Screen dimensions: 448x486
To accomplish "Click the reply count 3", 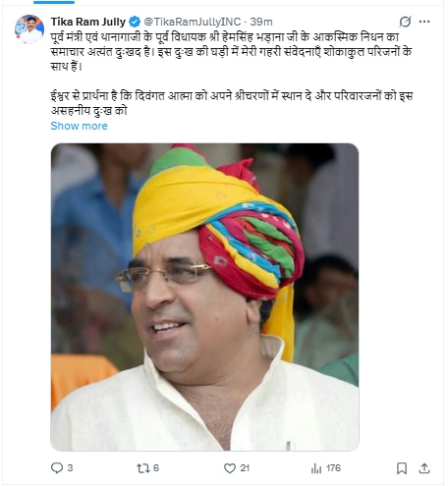I will click(x=70, y=468).
